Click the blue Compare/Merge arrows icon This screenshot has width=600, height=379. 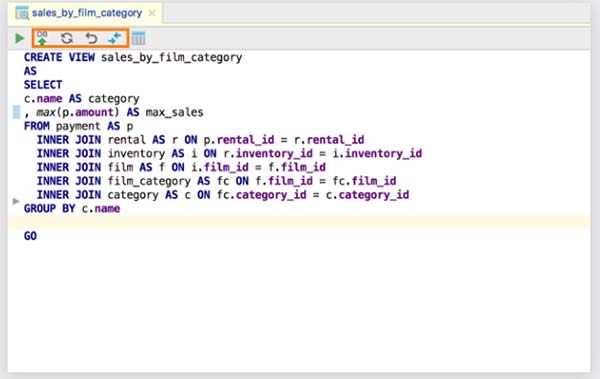[115, 38]
